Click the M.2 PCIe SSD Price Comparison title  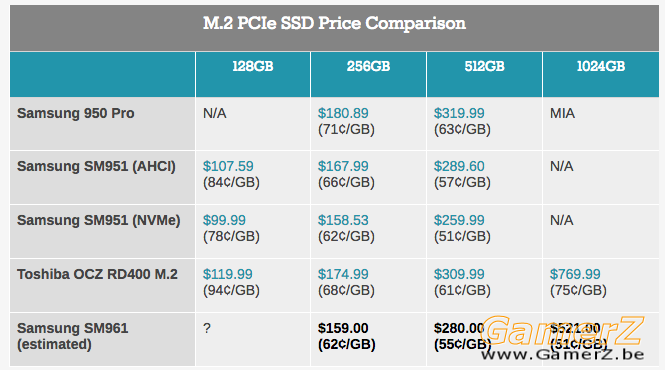coord(334,23)
